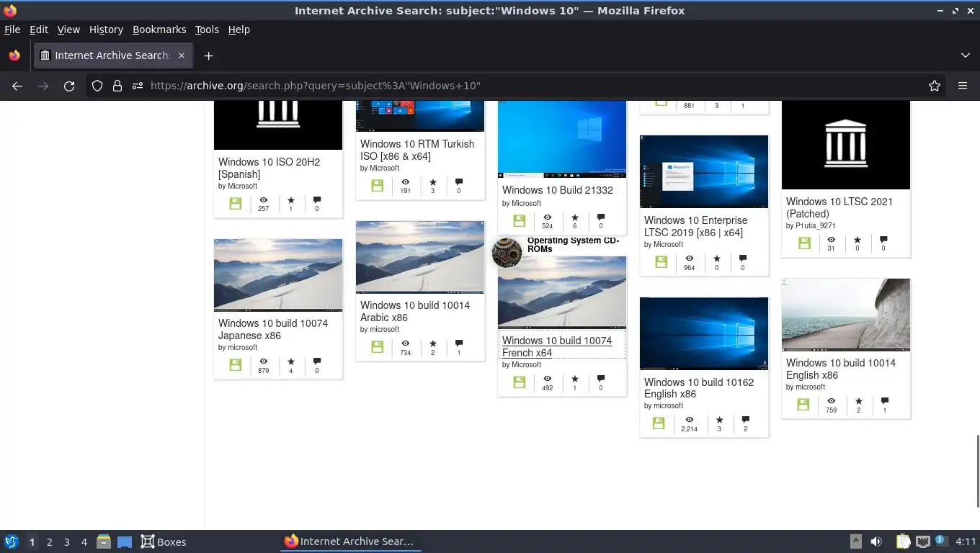
Task: Open site permissions icon in address bar
Action: [x=138, y=86]
